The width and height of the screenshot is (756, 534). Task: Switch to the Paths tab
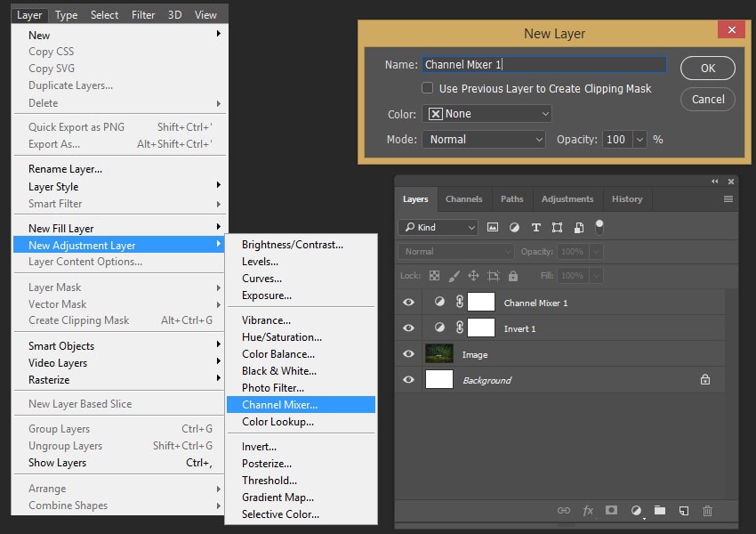(512, 198)
